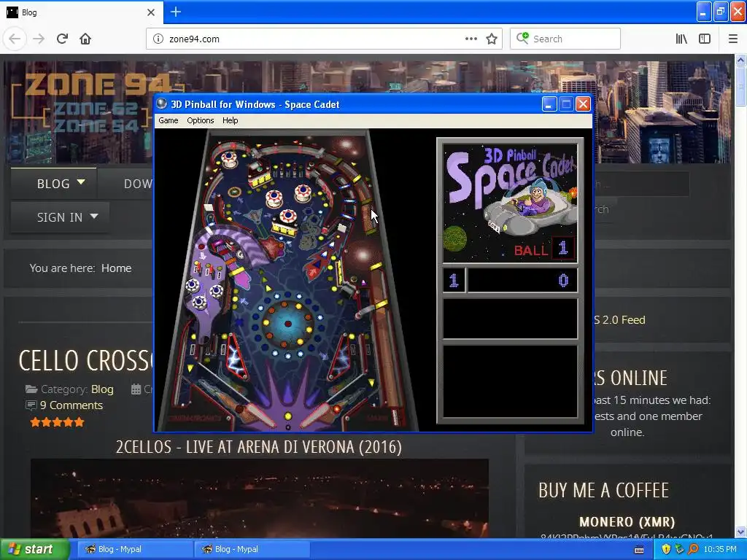Minimize the 3D Pinball window
747x560 pixels.
(x=549, y=104)
